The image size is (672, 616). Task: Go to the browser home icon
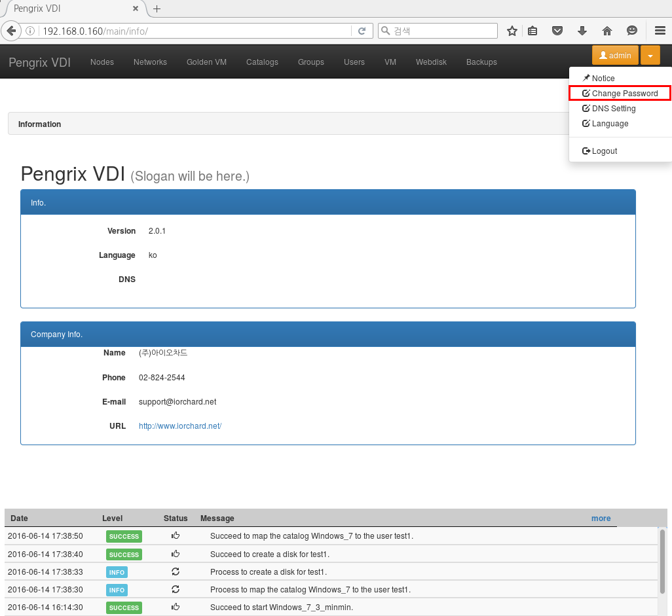607,31
